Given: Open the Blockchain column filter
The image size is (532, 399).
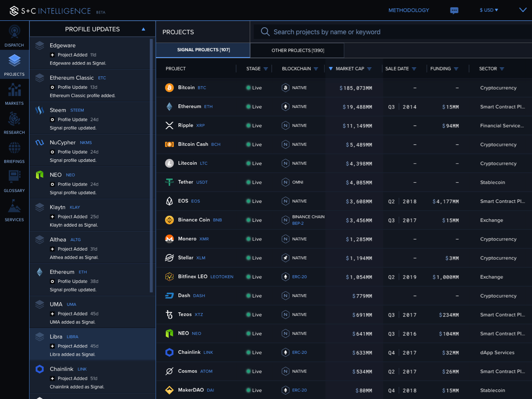Looking at the screenshot, I should click(x=316, y=69).
